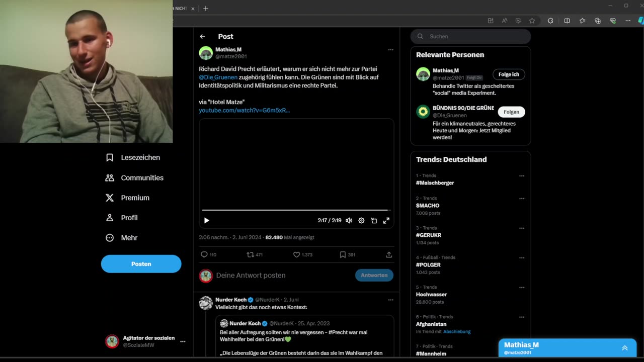This screenshot has height=362, width=644.
Task: Click the share icon under the post
Action: pyautogui.click(x=389, y=254)
